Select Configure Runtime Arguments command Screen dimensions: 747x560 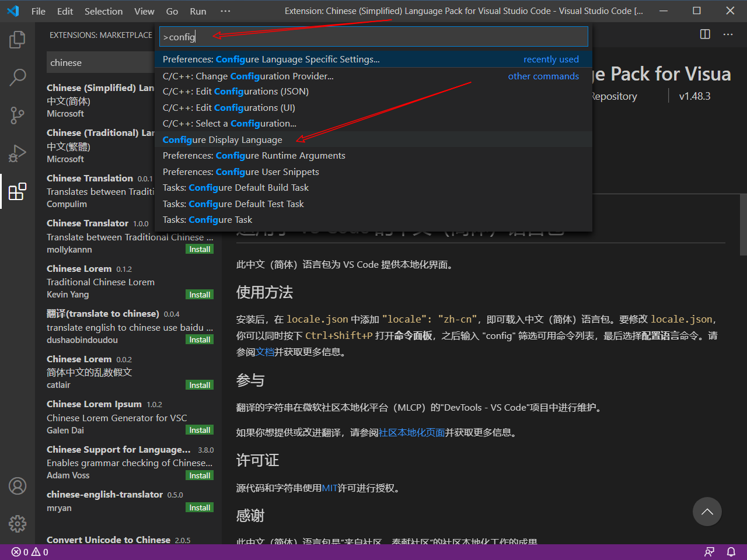pyautogui.click(x=373, y=156)
